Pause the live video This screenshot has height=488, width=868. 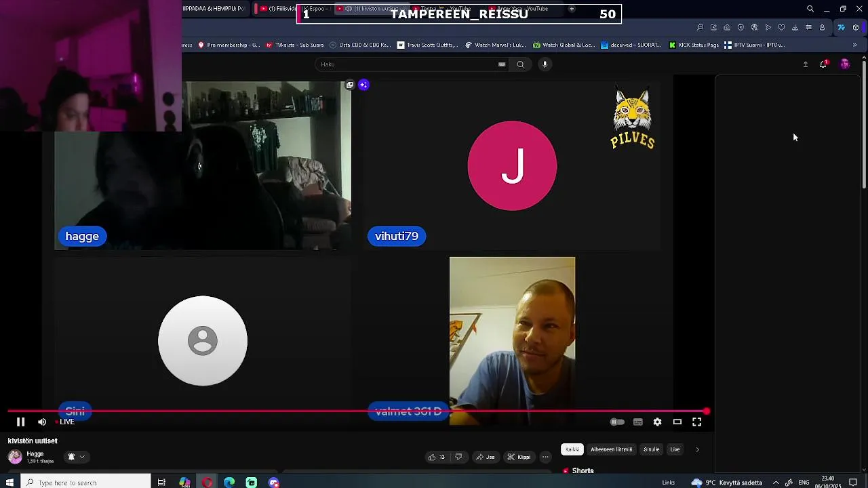tap(20, 422)
